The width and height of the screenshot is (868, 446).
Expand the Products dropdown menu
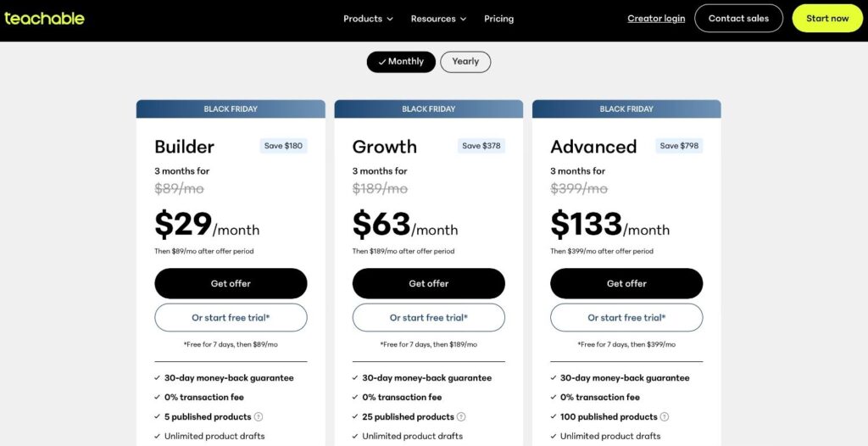coord(368,19)
